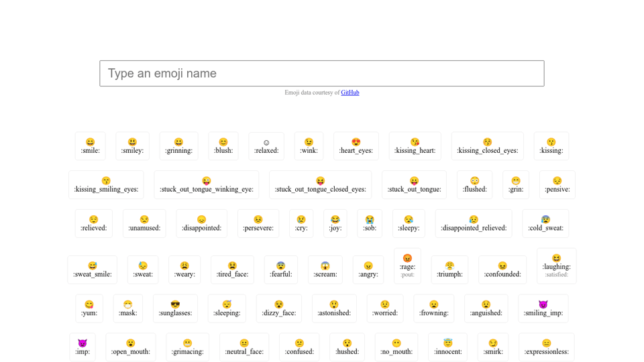The width and height of the screenshot is (644, 362).
Task: Choose the :triumph: emoji
Action: (449, 269)
